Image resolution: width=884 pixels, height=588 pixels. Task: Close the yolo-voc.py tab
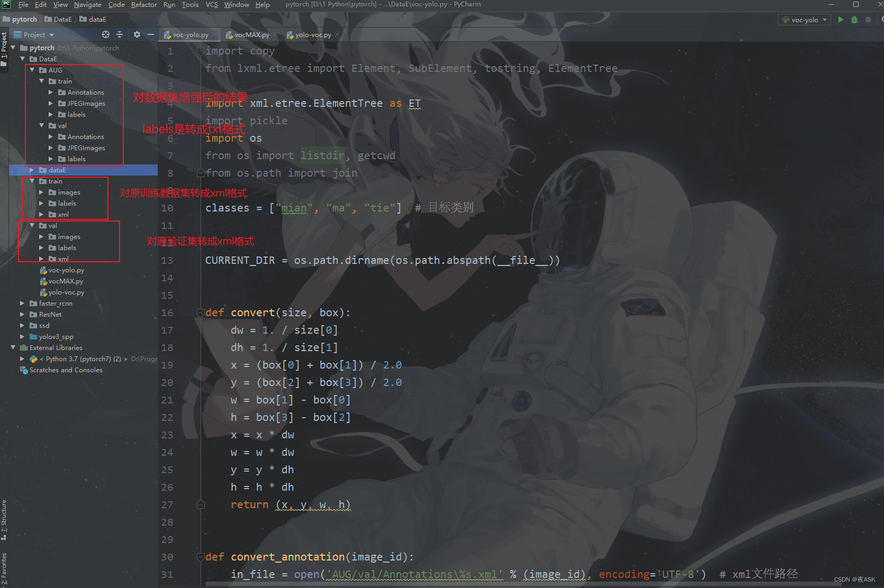coord(337,35)
